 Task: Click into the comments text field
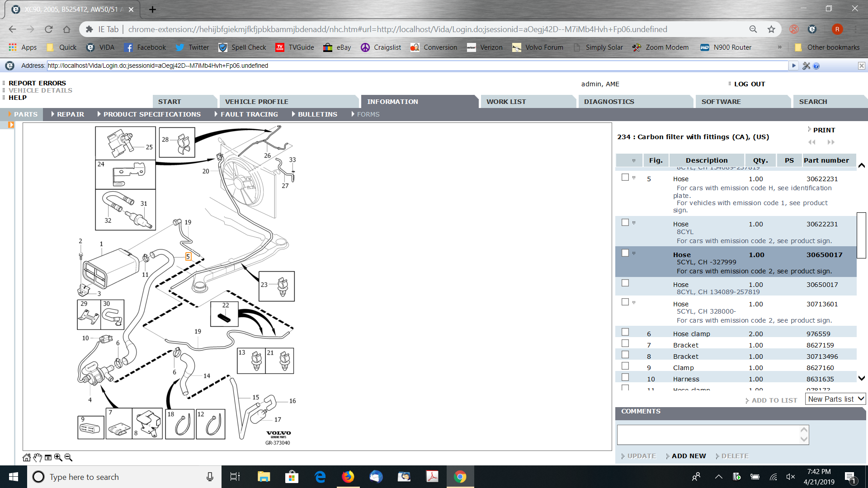[708, 435]
